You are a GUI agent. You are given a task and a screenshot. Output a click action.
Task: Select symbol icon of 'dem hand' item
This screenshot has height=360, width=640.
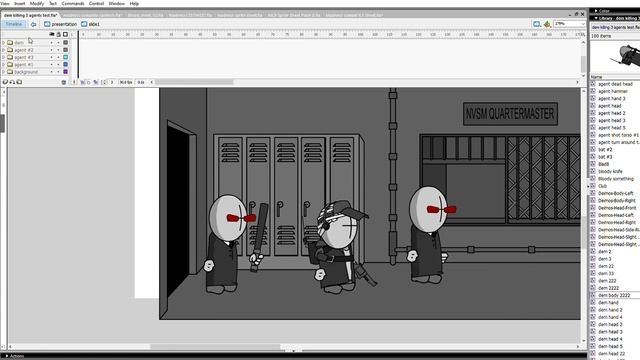coord(593,302)
